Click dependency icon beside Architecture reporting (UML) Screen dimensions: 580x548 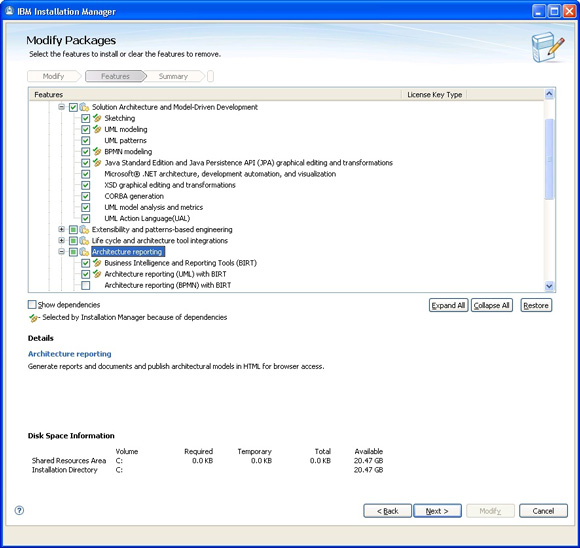click(97, 274)
